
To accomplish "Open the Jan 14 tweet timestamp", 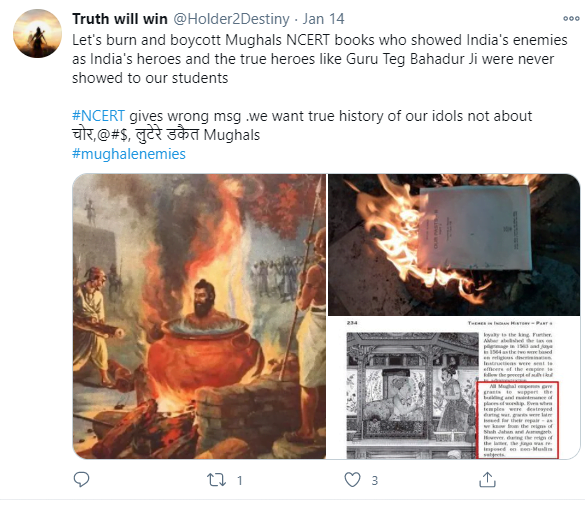I will 323,19.
